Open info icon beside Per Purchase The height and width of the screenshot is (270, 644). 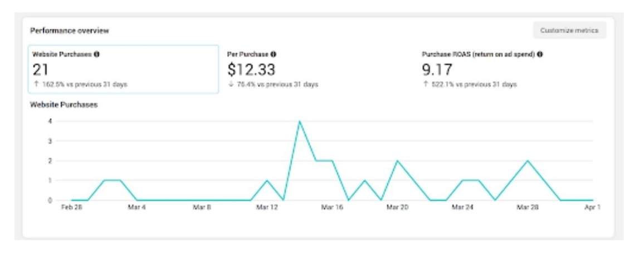click(x=274, y=54)
